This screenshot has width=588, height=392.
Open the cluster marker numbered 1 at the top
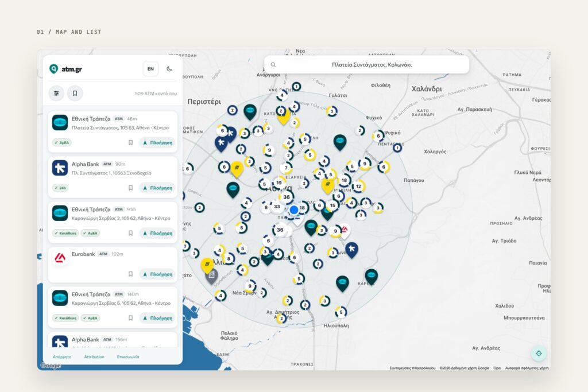coord(297,87)
